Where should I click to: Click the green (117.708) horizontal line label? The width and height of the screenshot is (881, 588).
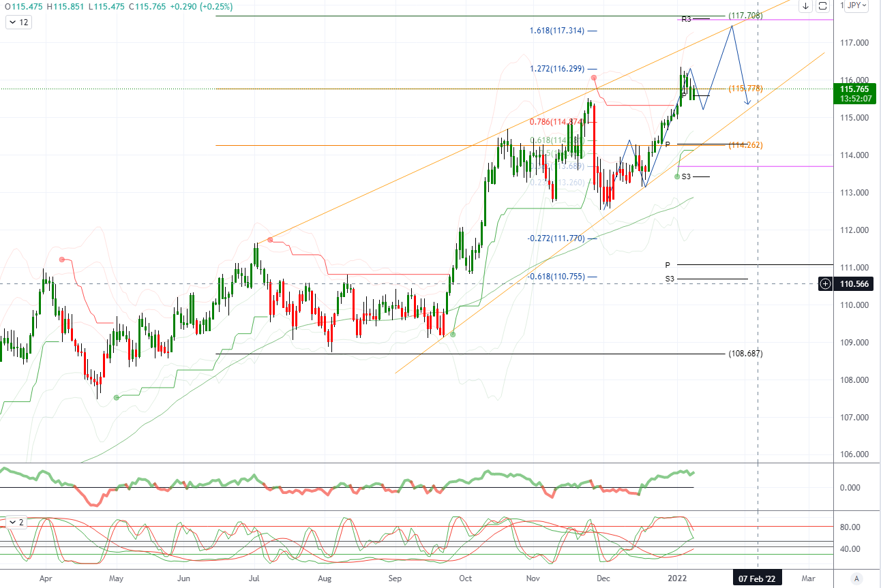(745, 15)
